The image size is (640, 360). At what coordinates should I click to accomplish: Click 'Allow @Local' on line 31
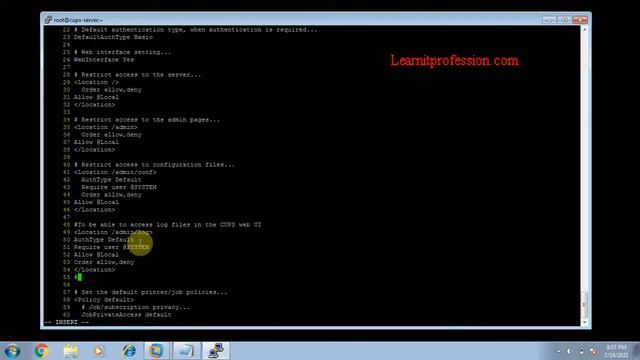(x=96, y=97)
